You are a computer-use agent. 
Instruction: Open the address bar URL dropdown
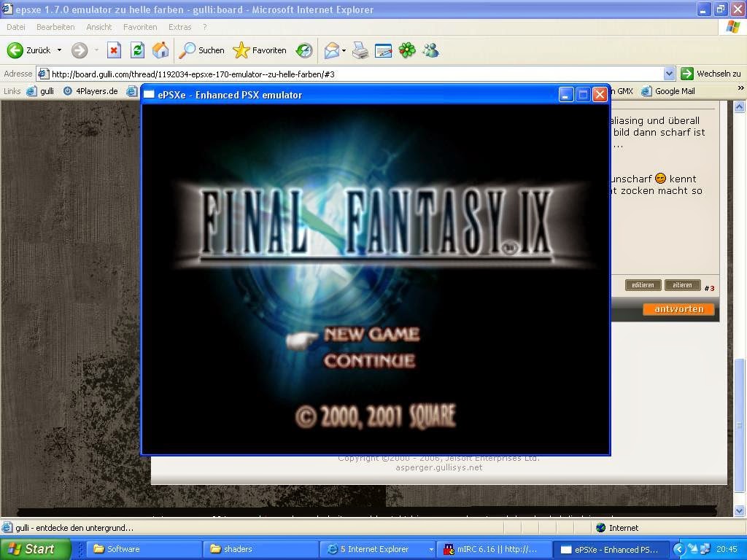point(671,74)
